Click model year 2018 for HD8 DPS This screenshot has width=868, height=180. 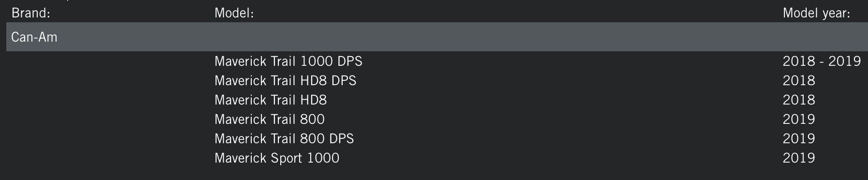[799, 80]
